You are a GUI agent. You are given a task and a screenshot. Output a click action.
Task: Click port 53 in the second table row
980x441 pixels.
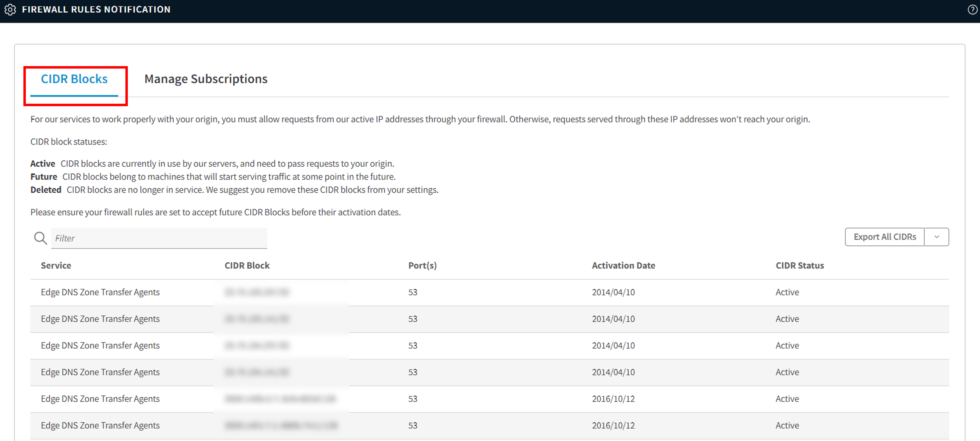(413, 319)
